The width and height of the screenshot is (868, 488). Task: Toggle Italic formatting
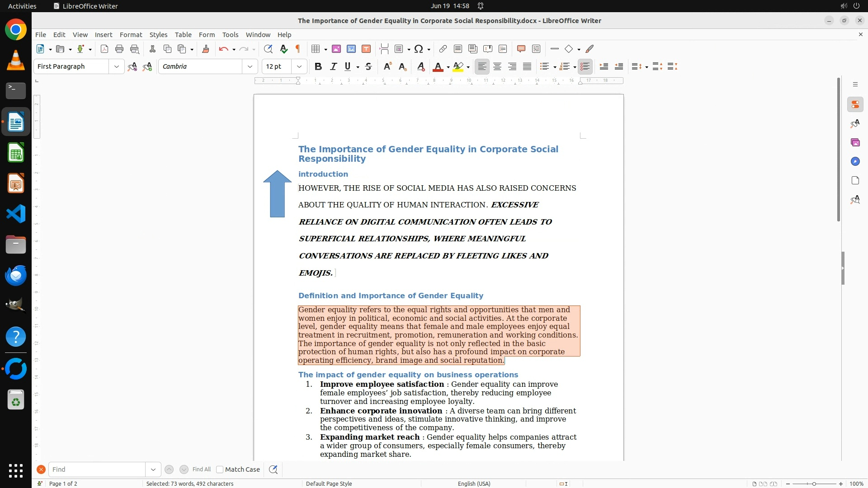point(333,66)
